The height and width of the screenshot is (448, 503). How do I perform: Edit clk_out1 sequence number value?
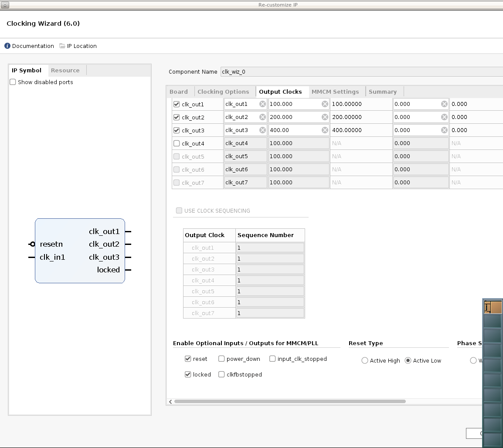[270, 247]
